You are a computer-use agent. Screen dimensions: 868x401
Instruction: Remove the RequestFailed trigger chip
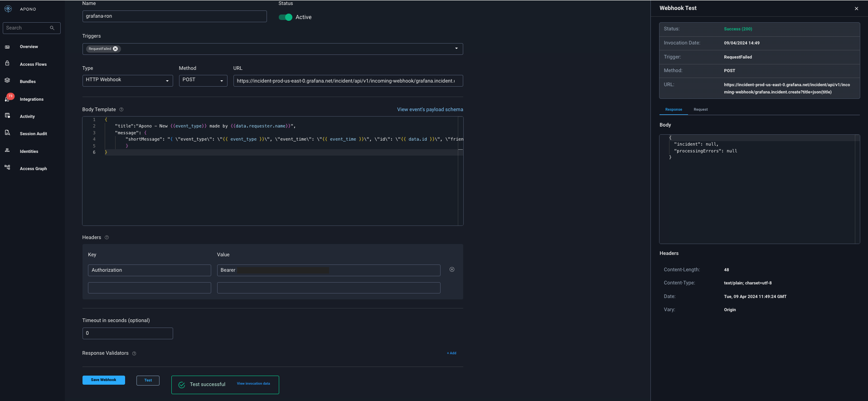point(116,49)
